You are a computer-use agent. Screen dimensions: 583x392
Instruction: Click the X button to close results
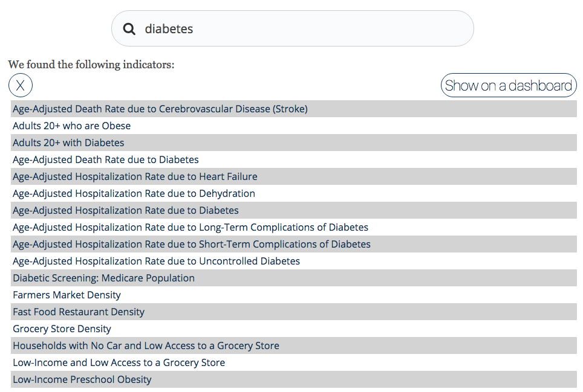[x=20, y=85]
